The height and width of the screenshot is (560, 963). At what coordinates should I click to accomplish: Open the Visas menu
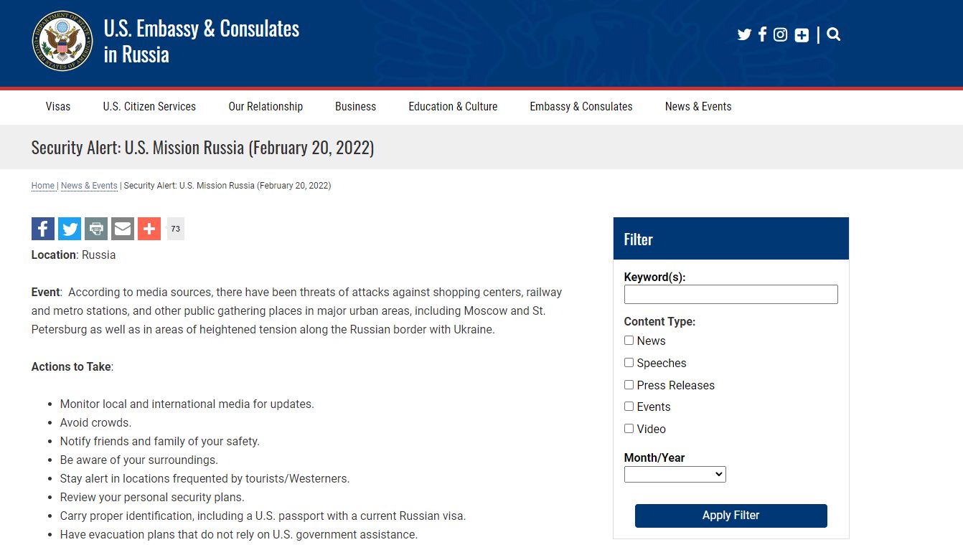click(x=58, y=106)
